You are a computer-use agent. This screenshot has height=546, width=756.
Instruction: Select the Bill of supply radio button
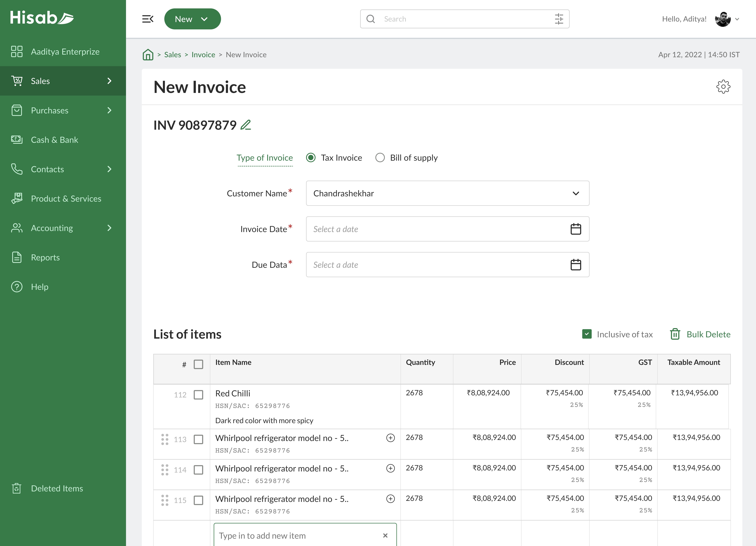(x=380, y=157)
